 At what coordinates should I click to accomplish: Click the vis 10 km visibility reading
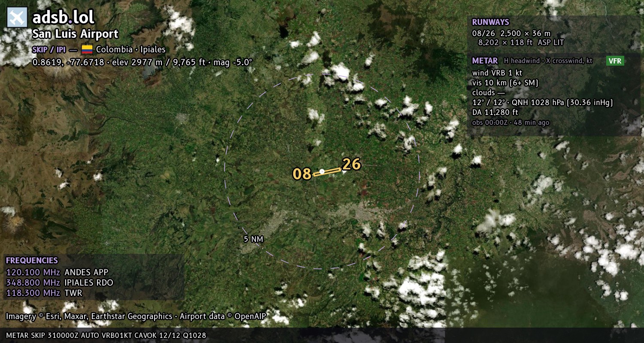[505, 83]
